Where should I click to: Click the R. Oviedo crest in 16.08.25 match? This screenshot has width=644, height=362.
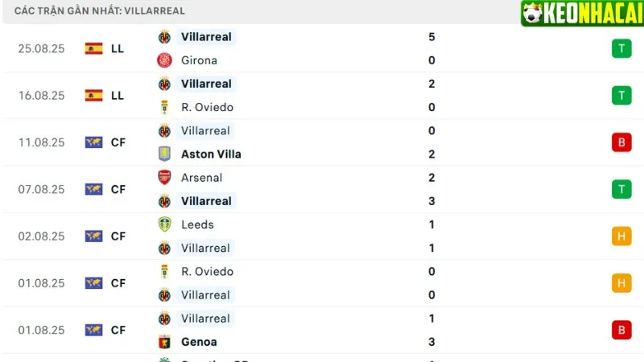pos(164,107)
